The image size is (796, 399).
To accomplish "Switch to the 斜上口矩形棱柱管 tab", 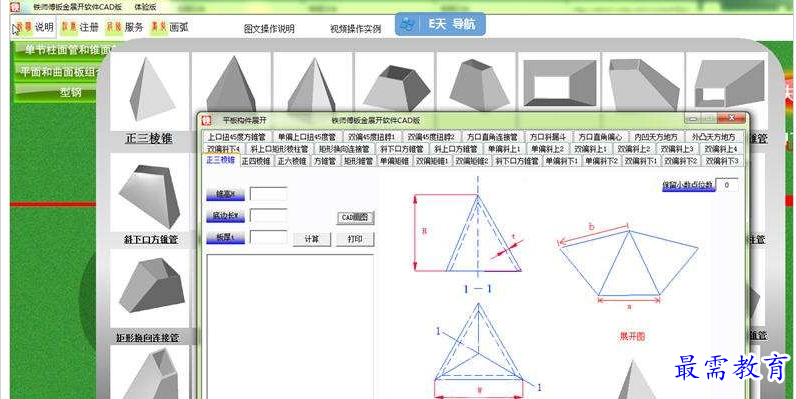I will [x=280, y=149].
